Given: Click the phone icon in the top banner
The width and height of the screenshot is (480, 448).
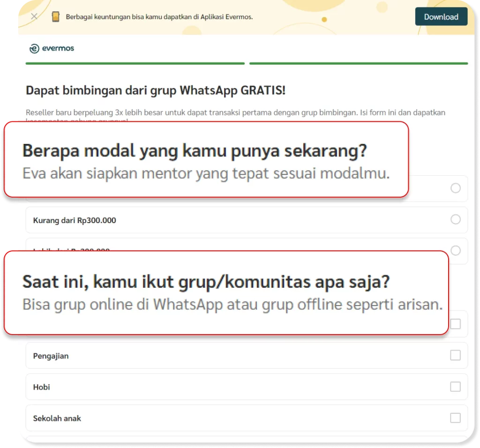Looking at the screenshot, I should (x=57, y=16).
